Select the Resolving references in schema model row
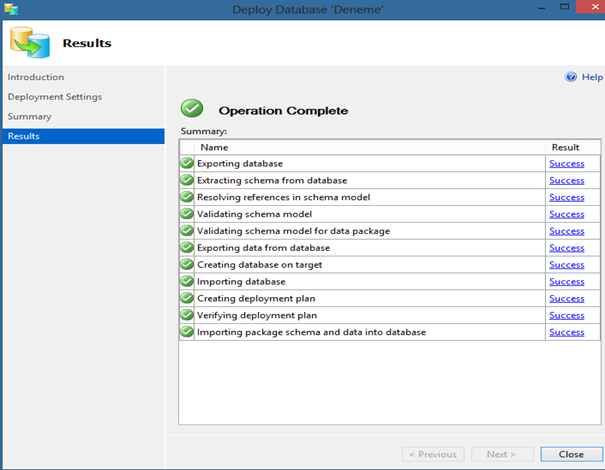 (390, 197)
